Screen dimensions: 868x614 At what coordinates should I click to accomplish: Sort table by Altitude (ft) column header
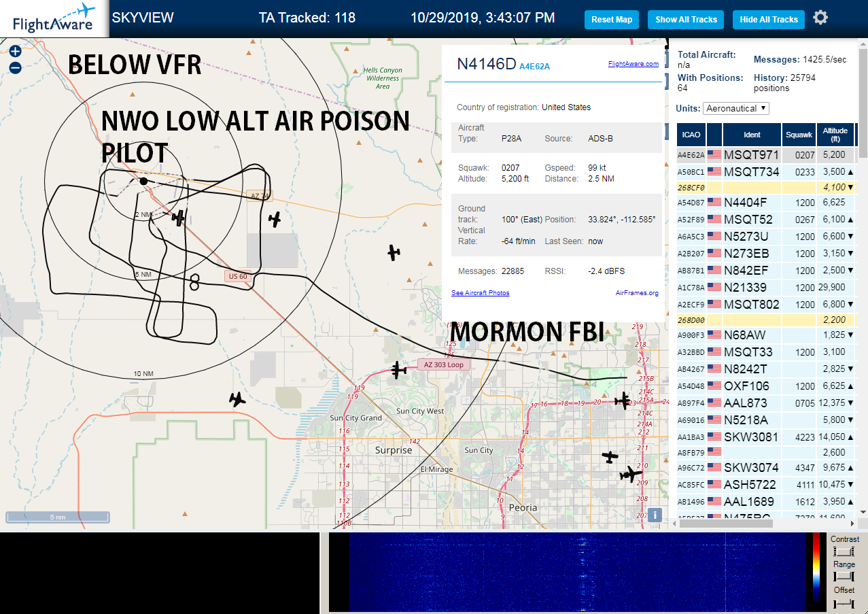point(835,135)
